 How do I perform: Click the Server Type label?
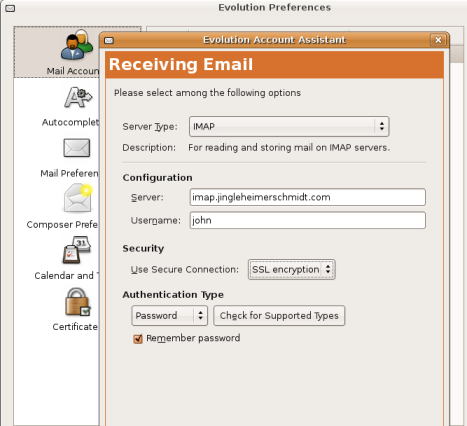tap(150, 127)
